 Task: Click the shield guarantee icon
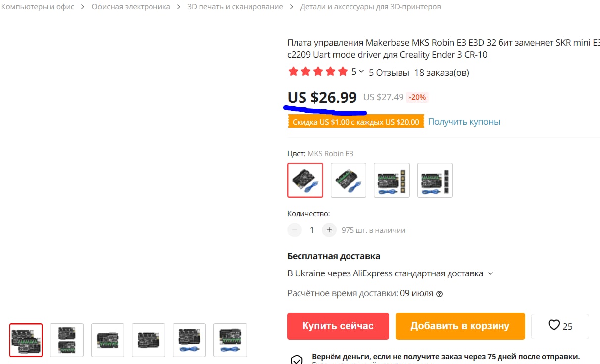297,359
